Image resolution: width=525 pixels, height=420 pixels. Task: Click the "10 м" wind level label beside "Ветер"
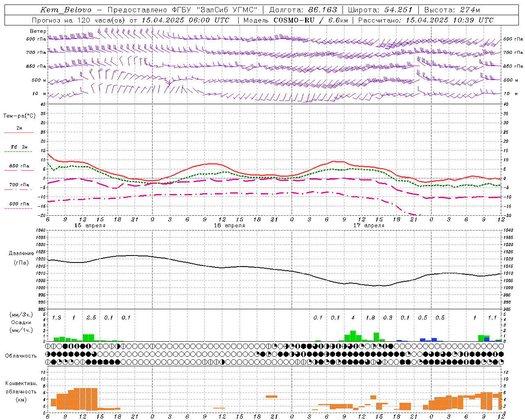(39, 94)
